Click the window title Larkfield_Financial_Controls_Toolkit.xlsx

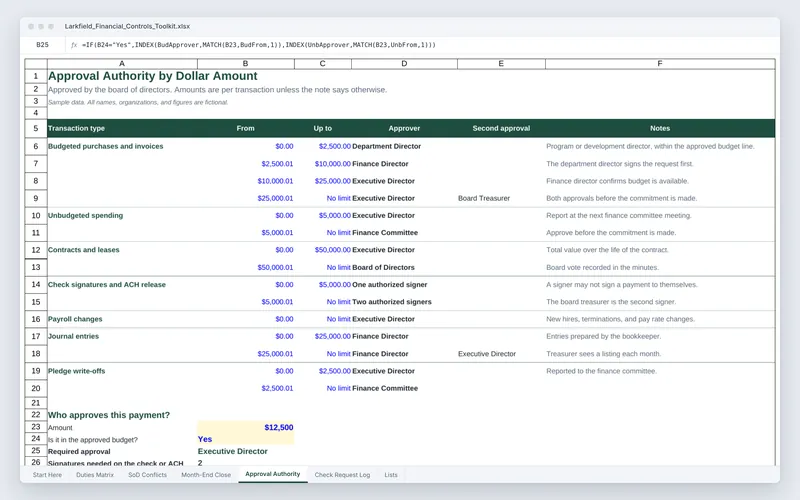click(127, 26)
